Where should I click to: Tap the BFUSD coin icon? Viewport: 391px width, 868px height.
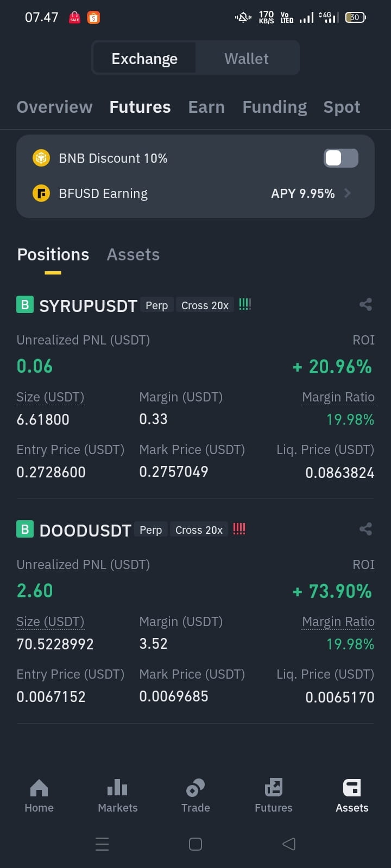[x=41, y=193]
